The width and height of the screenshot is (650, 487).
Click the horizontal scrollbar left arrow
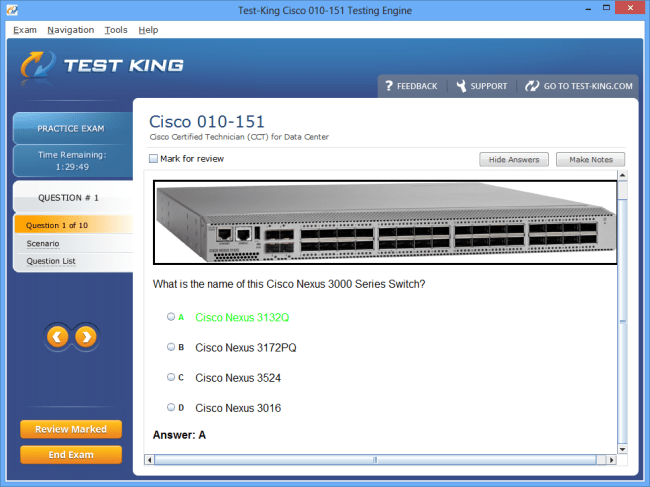(150, 459)
